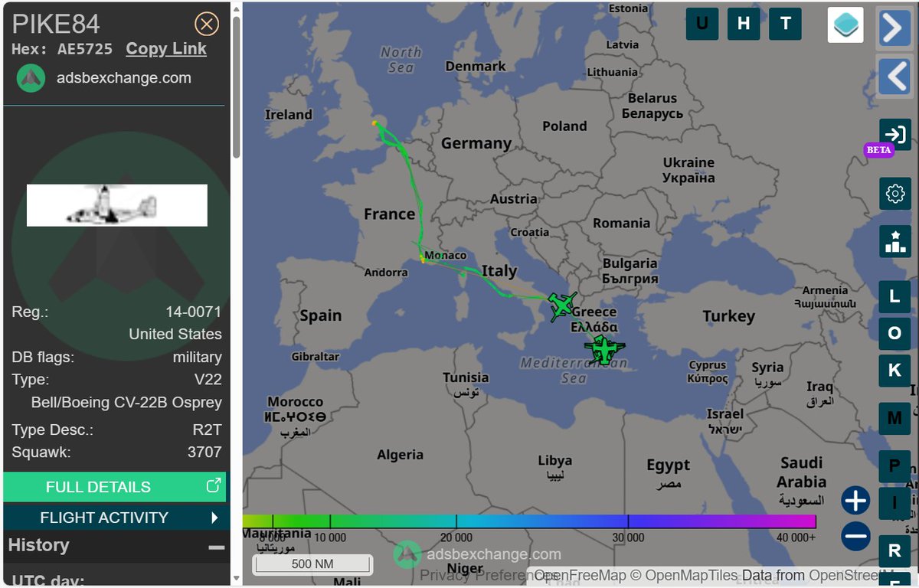Toggle the K map option button

click(894, 371)
